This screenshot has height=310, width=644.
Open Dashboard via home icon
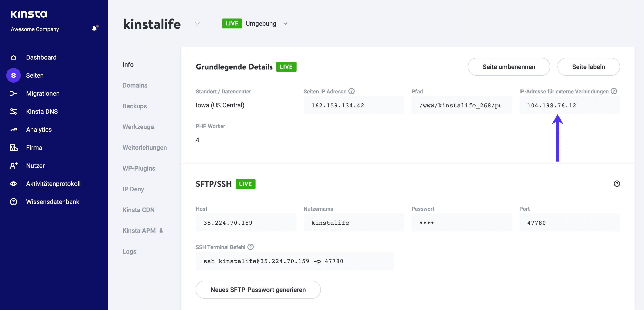[14, 57]
